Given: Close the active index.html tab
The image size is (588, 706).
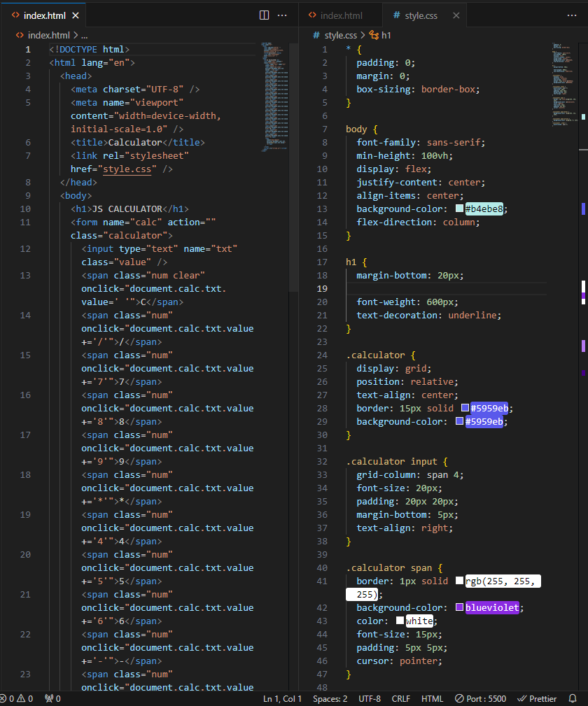Looking at the screenshot, I should (x=76, y=15).
